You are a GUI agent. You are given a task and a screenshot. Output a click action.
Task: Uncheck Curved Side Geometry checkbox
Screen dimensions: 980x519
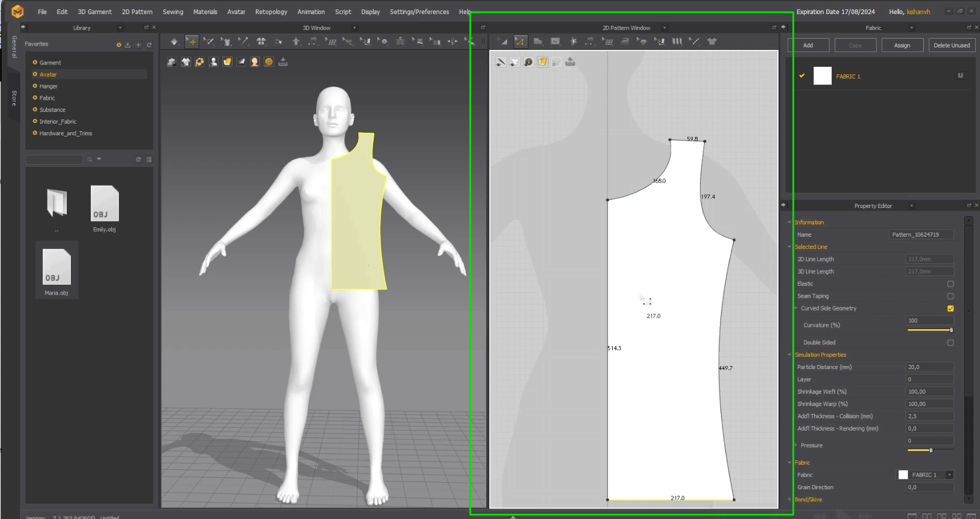(x=950, y=309)
